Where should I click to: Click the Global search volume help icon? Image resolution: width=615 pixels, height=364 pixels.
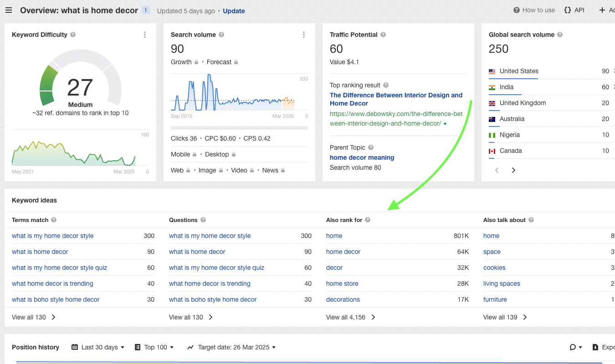[560, 35]
